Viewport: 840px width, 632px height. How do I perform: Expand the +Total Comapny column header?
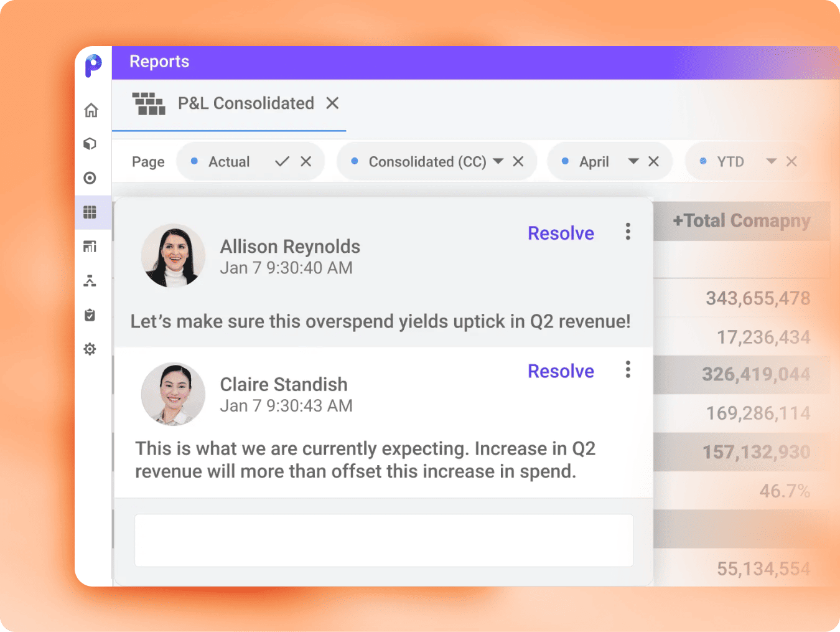coord(741,220)
